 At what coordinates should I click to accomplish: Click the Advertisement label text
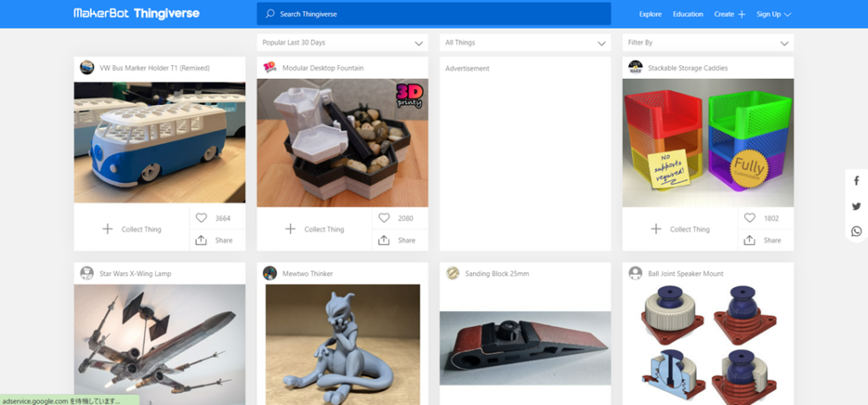tap(467, 69)
